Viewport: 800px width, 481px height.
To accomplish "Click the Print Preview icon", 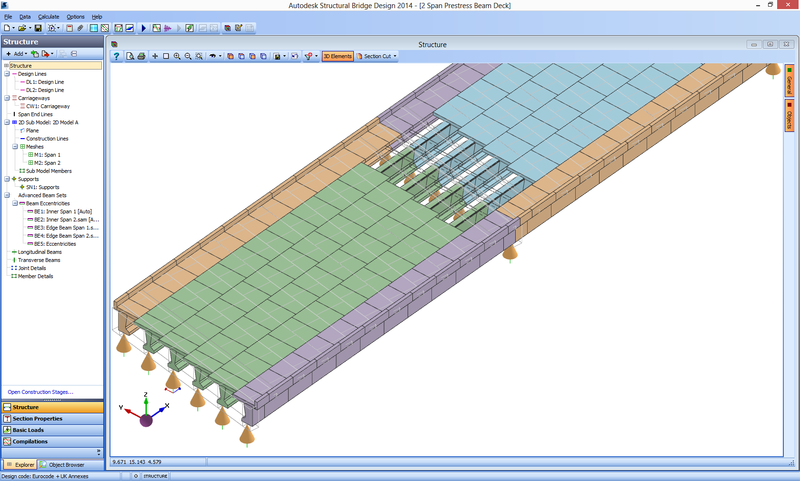I will tap(131, 57).
